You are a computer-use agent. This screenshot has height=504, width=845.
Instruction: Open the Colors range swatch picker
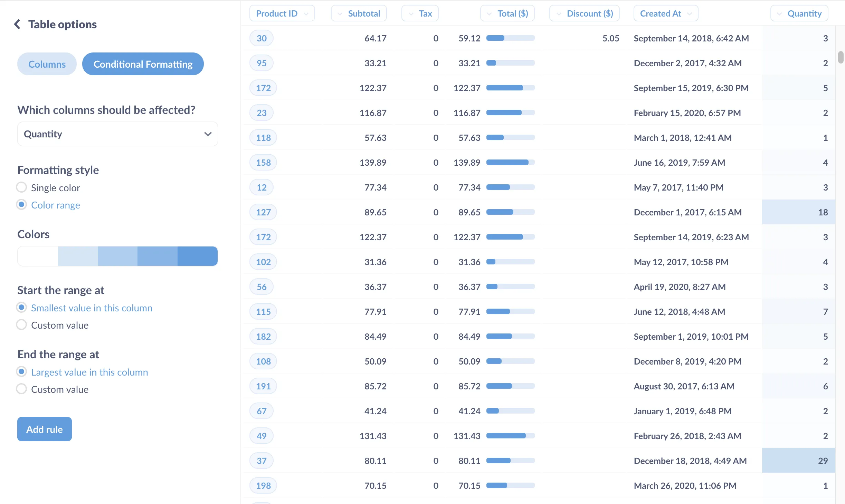pyautogui.click(x=118, y=256)
